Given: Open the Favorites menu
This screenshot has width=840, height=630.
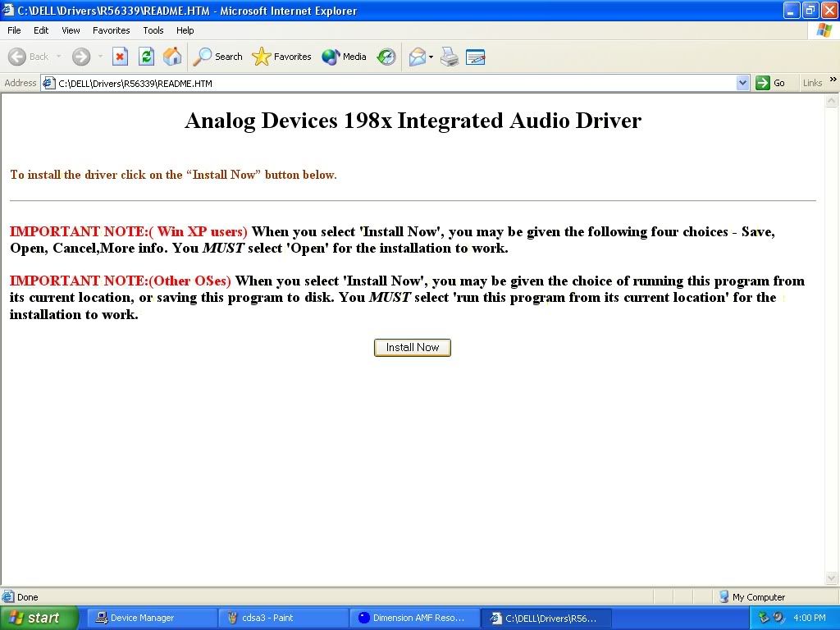Looking at the screenshot, I should pos(112,30).
